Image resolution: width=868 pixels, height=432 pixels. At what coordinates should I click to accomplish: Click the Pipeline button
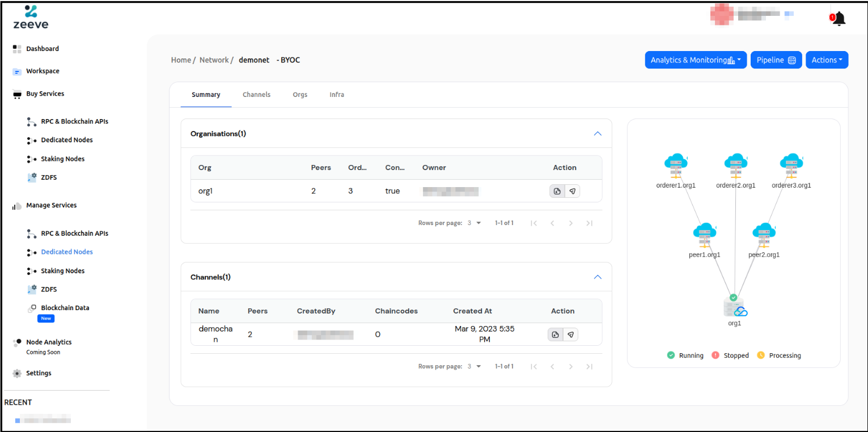pos(776,60)
